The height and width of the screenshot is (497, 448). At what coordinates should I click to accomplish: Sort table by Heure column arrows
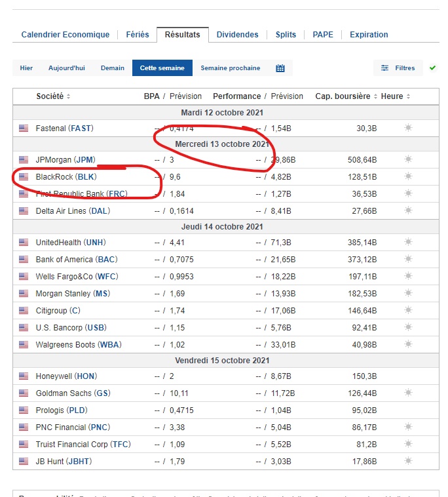coord(409,96)
